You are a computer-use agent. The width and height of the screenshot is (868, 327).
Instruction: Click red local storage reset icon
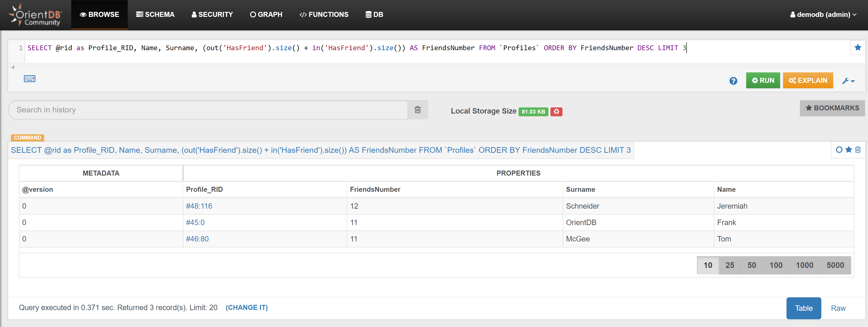click(556, 111)
